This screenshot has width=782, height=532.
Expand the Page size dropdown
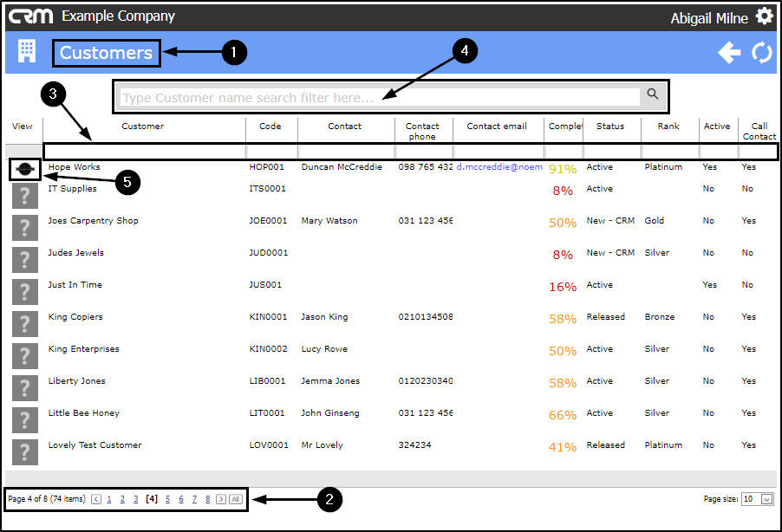(x=767, y=499)
